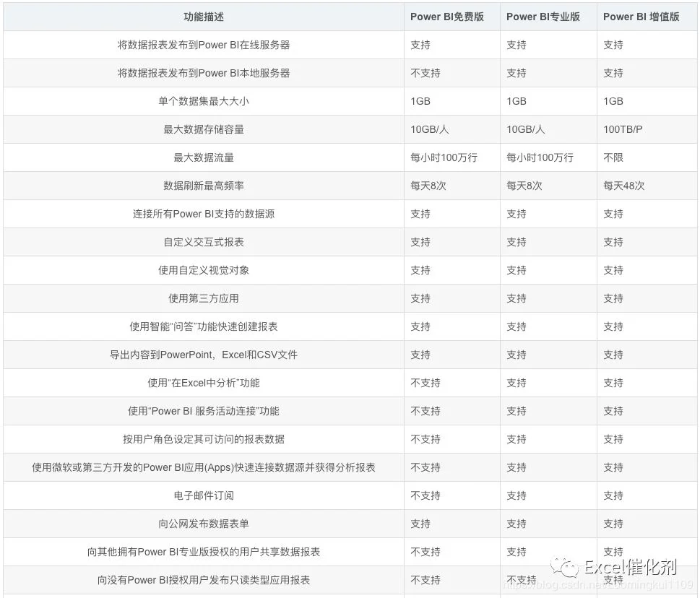Click the "向其他拥有Power BI专业版授权的用户共享数据报表" row label
The height and width of the screenshot is (598, 700).
(x=204, y=552)
